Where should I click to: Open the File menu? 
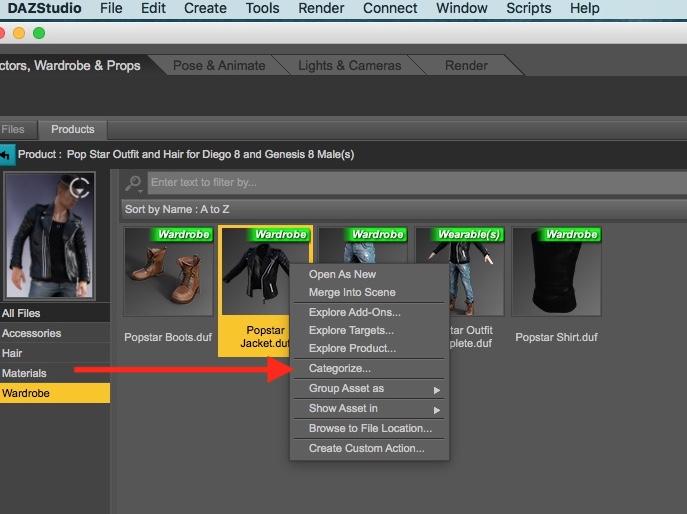click(x=111, y=8)
